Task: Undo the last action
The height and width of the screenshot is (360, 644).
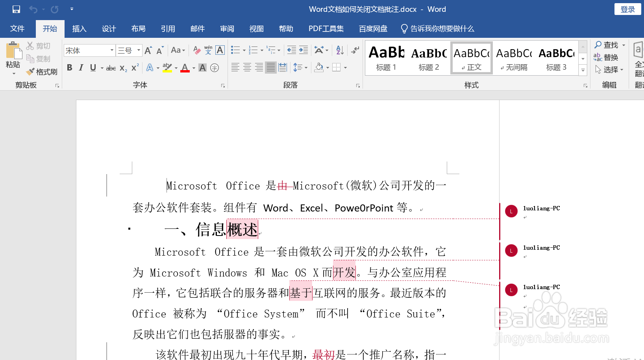Action: (33, 9)
